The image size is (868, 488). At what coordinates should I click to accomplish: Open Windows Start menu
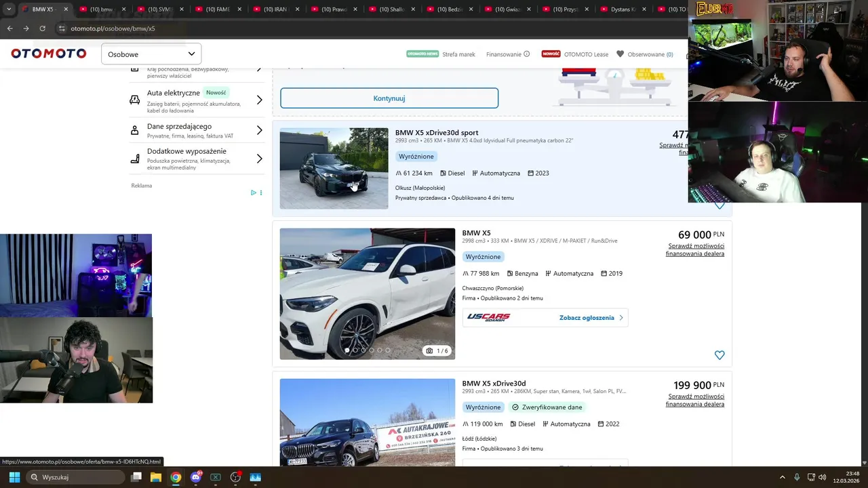click(x=14, y=477)
